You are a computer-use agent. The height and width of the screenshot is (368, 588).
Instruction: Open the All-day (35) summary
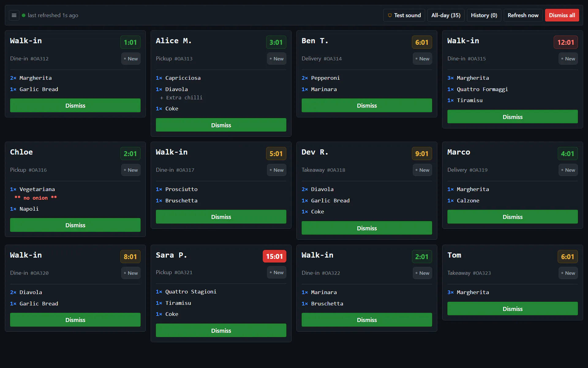tap(446, 15)
